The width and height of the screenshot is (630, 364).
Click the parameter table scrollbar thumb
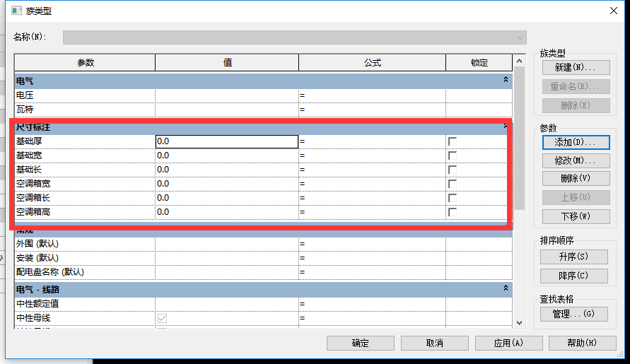point(519,139)
